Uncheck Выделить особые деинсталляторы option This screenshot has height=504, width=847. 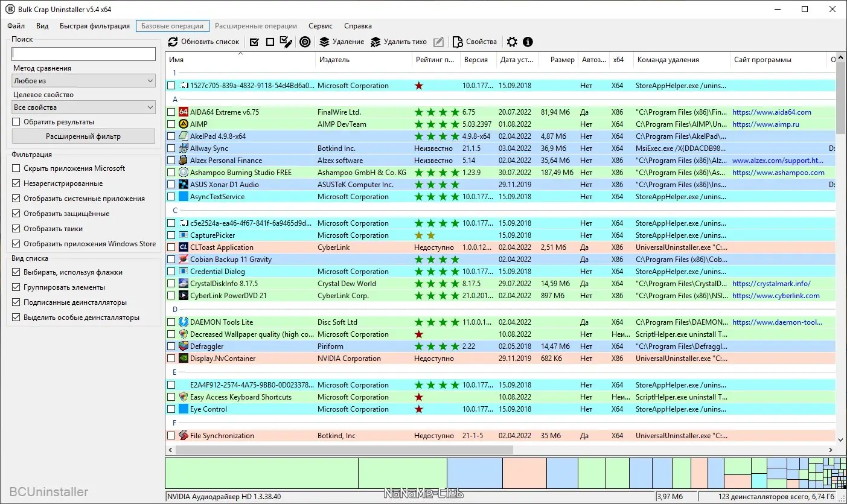[16, 317]
